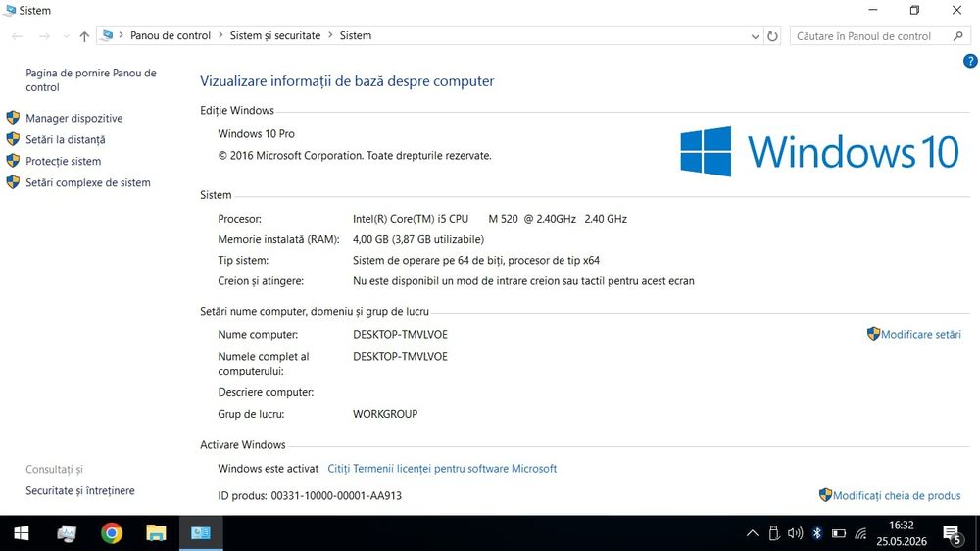Click the shield icon beside Manager dispozitive
This screenshot has height=551, width=980.
click(13, 118)
